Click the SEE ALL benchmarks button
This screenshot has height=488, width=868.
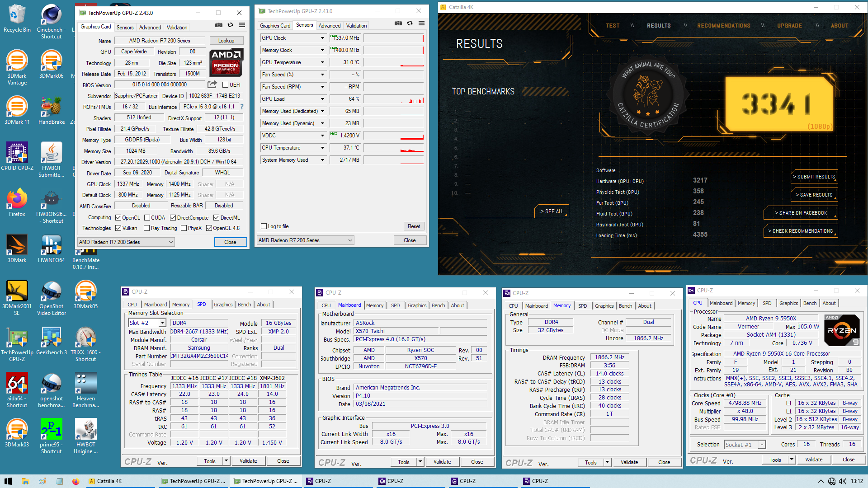pyautogui.click(x=552, y=211)
